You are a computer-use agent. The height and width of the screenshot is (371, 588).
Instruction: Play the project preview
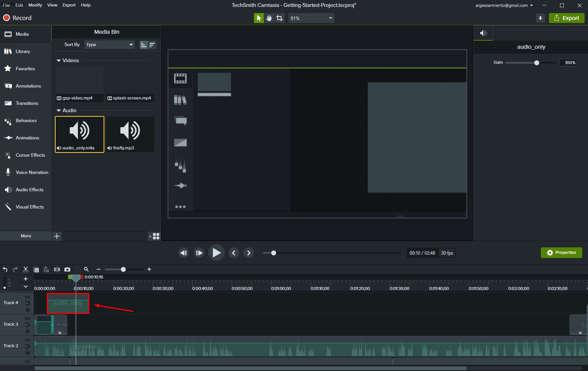point(216,253)
